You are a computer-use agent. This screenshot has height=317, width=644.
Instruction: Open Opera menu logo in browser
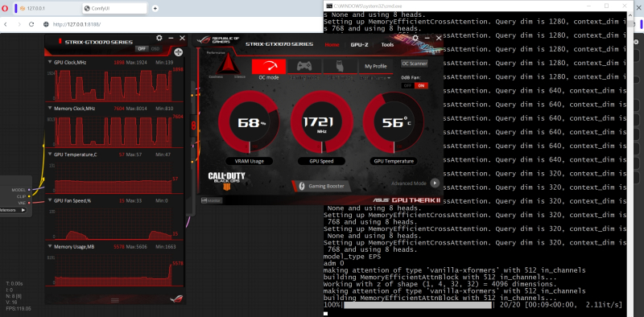(x=5, y=8)
